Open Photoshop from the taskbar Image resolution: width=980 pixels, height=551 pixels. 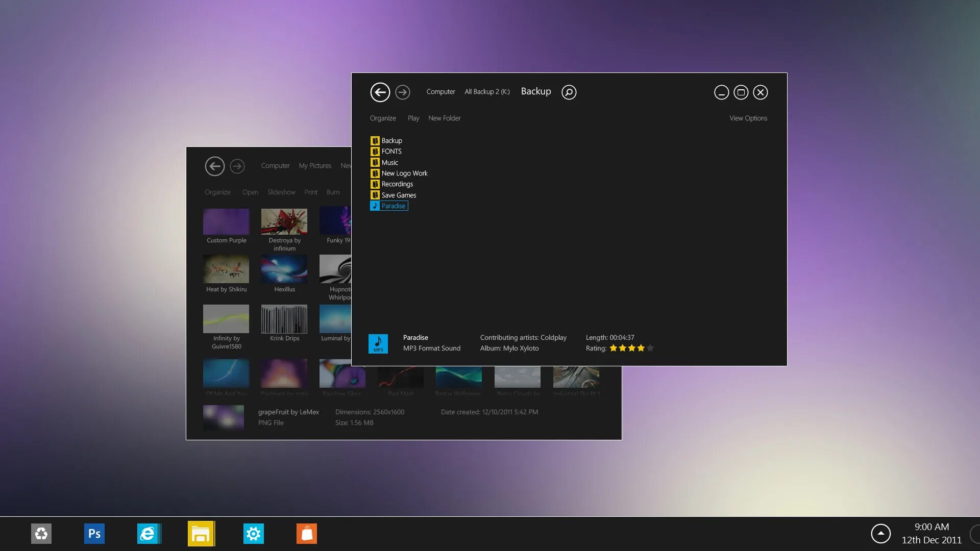[94, 534]
